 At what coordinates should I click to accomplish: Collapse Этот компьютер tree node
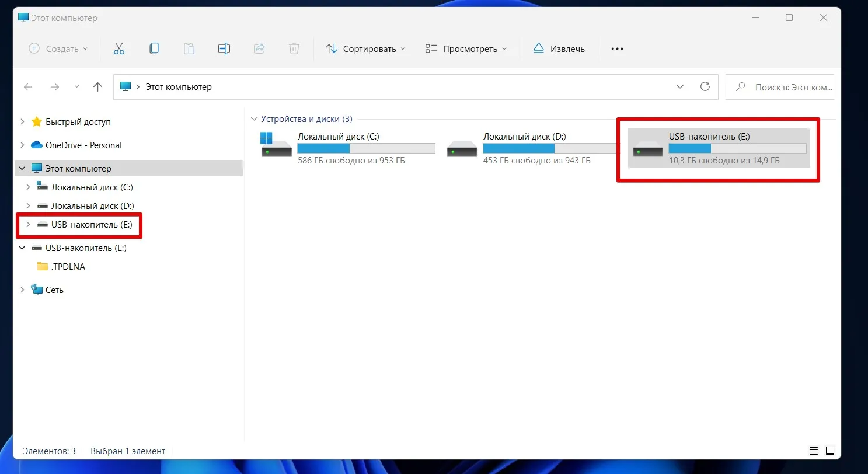point(22,168)
